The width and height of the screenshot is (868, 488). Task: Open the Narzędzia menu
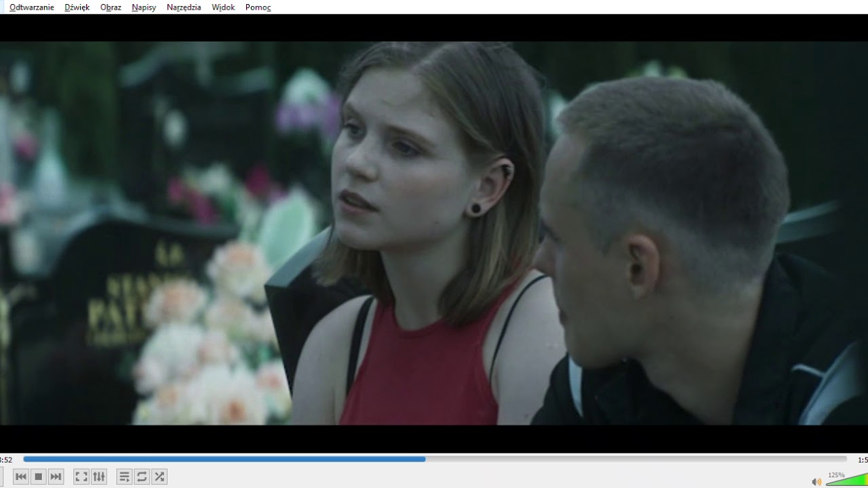coord(184,7)
